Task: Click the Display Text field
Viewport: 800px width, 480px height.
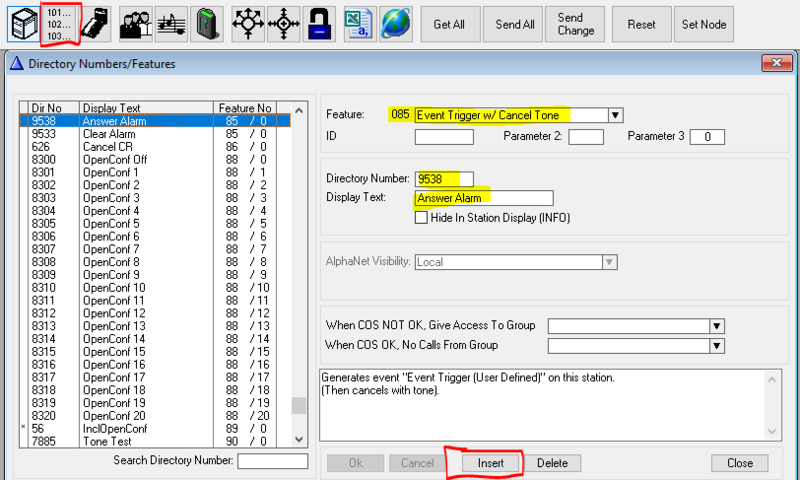Action: coord(484,198)
